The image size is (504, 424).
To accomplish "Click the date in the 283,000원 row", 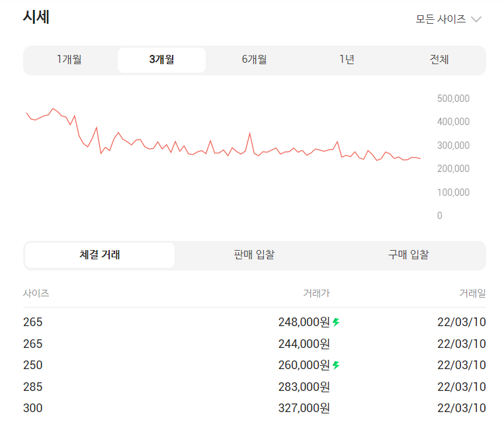I will click(x=462, y=387).
